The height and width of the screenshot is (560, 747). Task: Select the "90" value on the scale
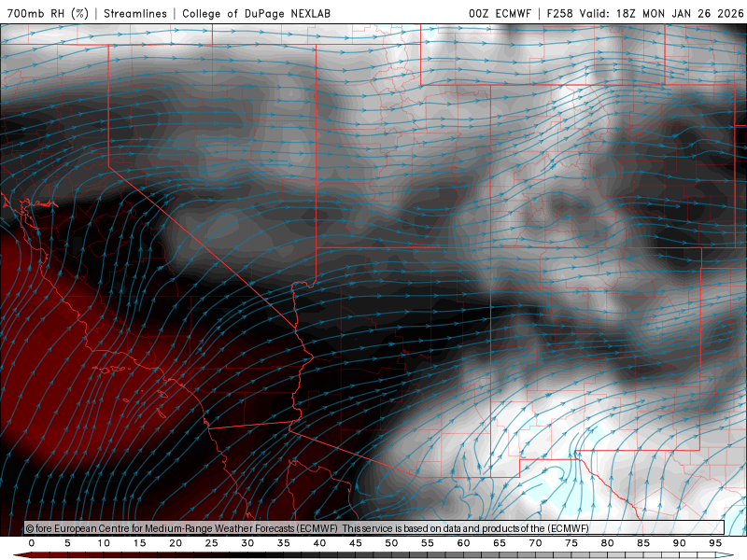point(679,543)
